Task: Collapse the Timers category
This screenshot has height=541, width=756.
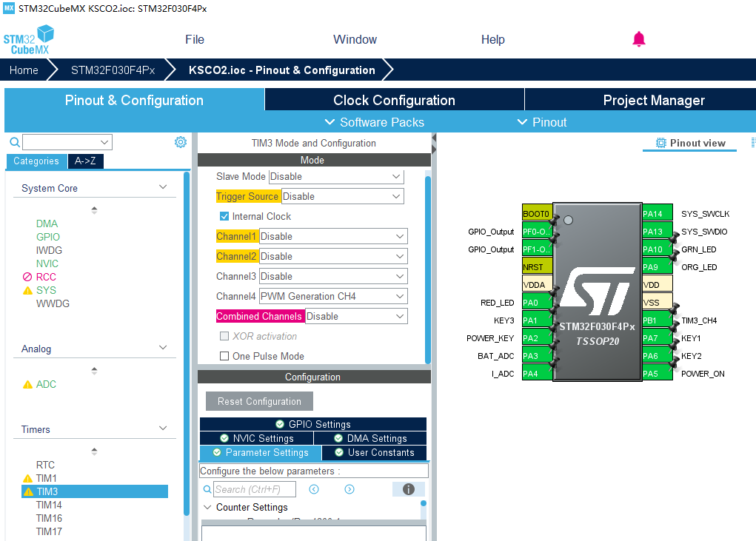Action: point(163,429)
